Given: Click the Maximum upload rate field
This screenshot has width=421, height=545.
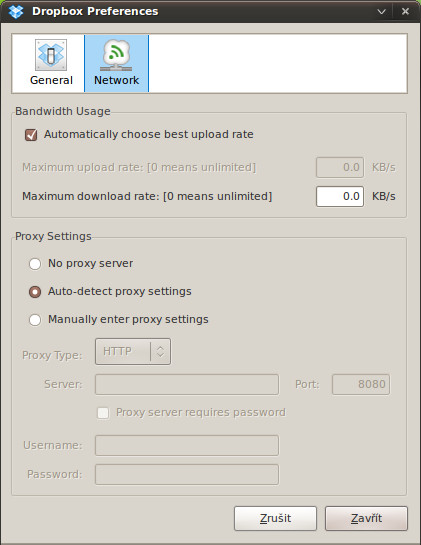Looking at the screenshot, I should pos(340,167).
